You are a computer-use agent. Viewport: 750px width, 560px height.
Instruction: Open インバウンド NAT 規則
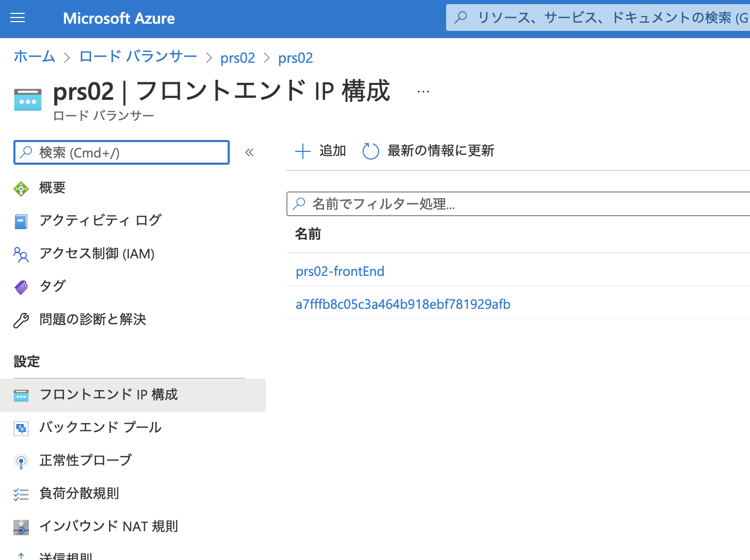[109, 526]
